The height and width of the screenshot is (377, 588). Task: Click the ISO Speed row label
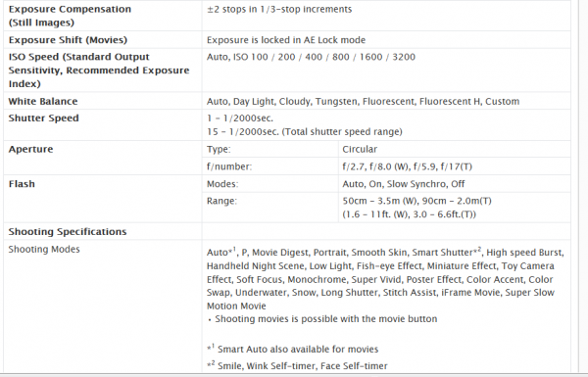[x=99, y=71]
